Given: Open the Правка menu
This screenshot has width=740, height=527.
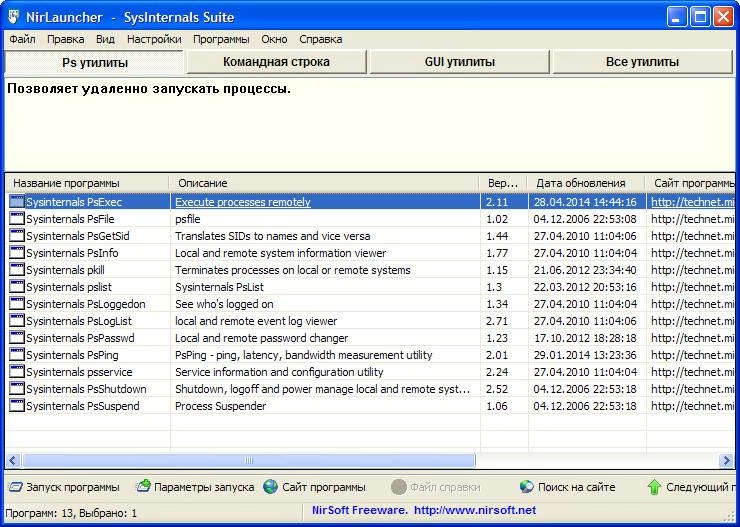Looking at the screenshot, I should pos(66,39).
